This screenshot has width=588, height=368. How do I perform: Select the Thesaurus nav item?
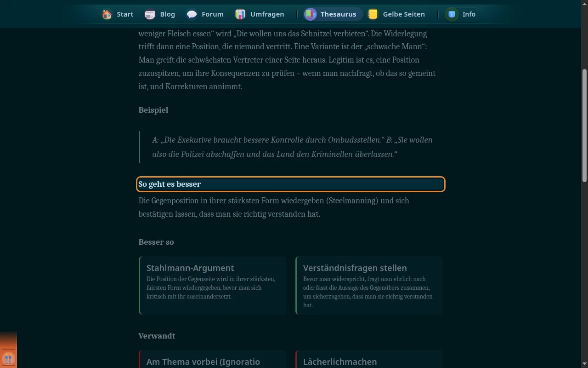tap(332, 14)
